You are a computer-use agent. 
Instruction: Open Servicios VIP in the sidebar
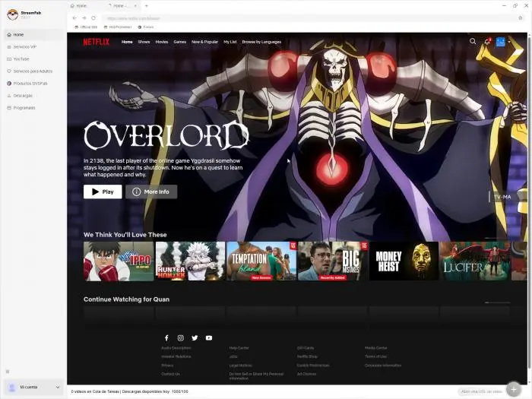(34, 47)
